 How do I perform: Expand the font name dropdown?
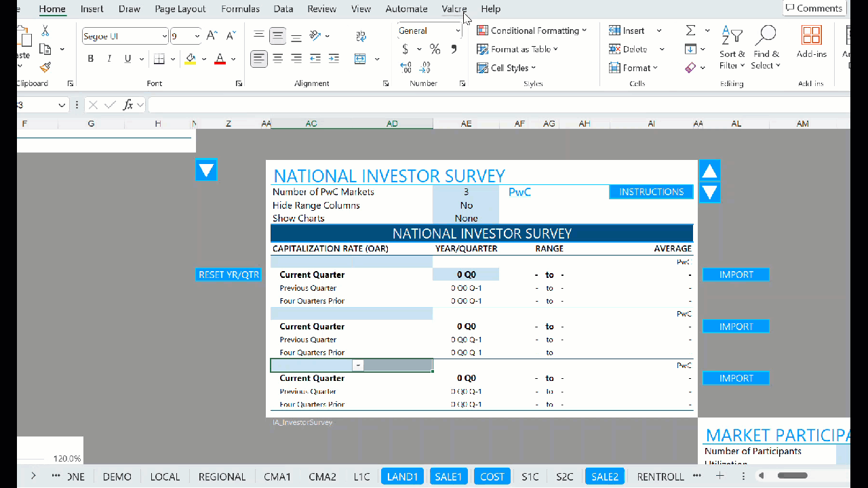pyautogui.click(x=165, y=37)
